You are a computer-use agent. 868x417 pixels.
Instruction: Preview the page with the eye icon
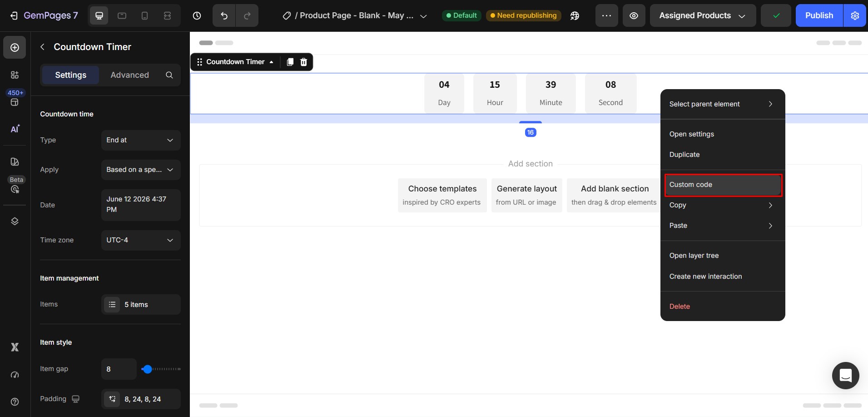click(x=634, y=15)
